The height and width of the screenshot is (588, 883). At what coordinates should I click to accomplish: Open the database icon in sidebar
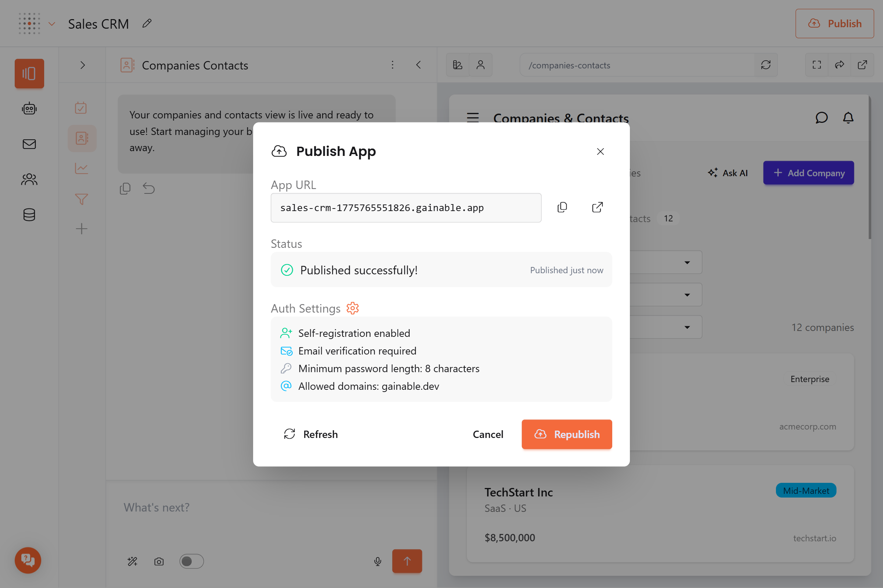(x=29, y=215)
